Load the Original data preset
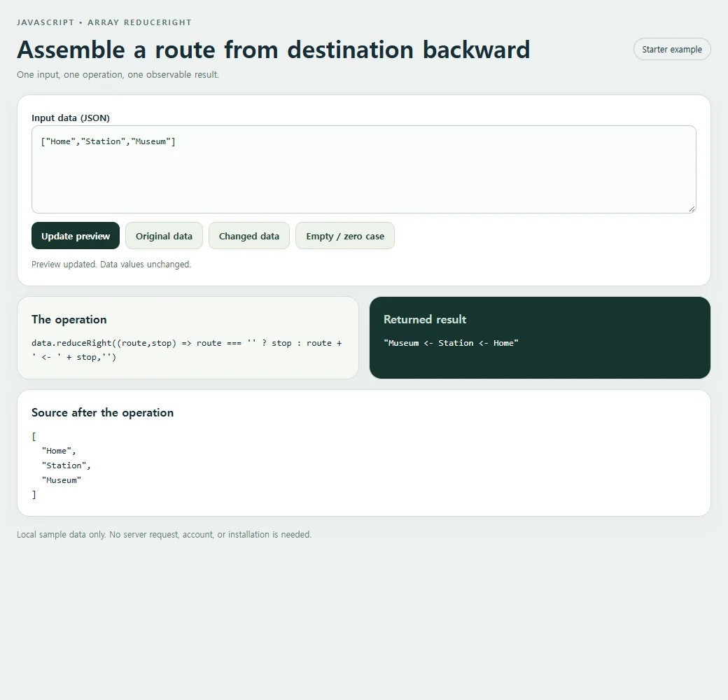 click(x=164, y=236)
